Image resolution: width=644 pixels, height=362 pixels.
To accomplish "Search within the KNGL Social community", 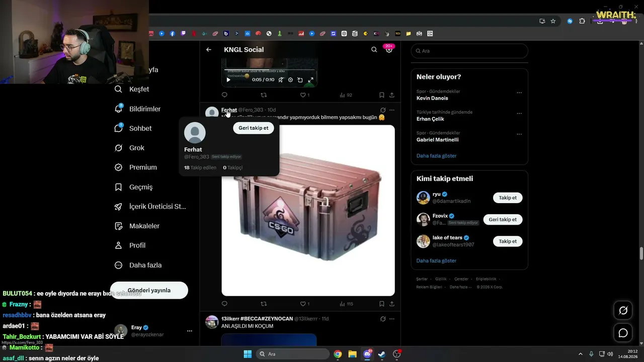I will [374, 50].
